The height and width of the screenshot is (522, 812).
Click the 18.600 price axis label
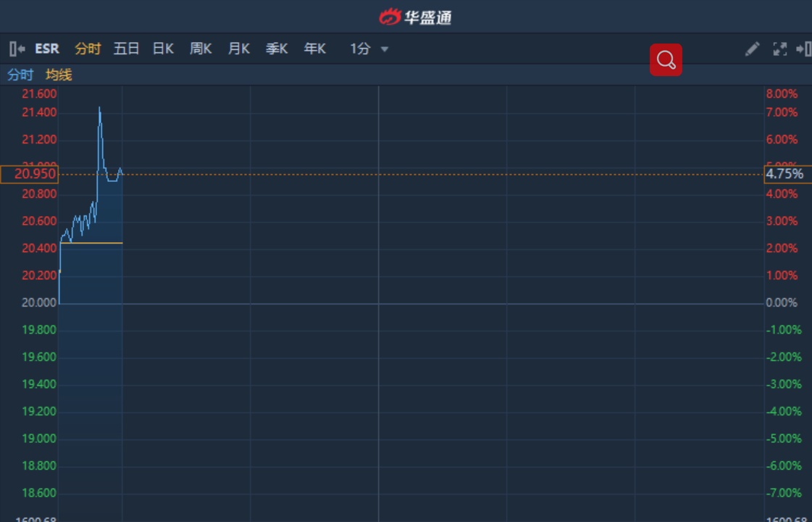coord(39,493)
